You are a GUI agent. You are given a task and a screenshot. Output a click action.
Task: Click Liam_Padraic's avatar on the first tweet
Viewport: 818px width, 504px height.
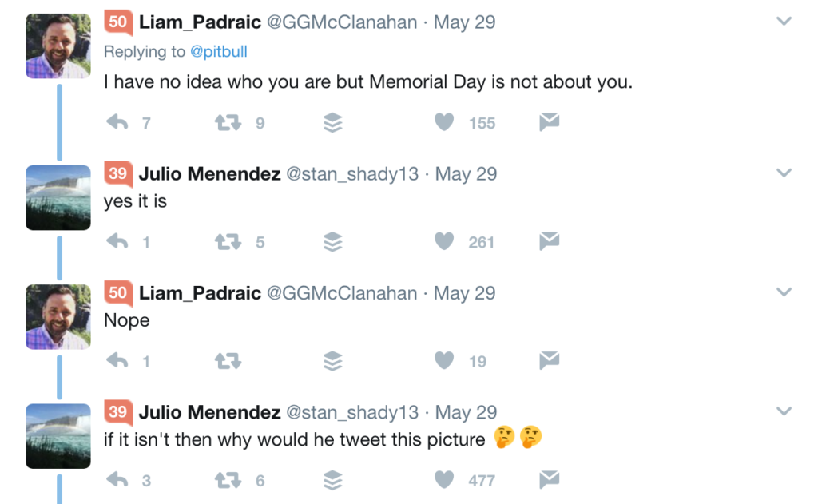[58, 46]
